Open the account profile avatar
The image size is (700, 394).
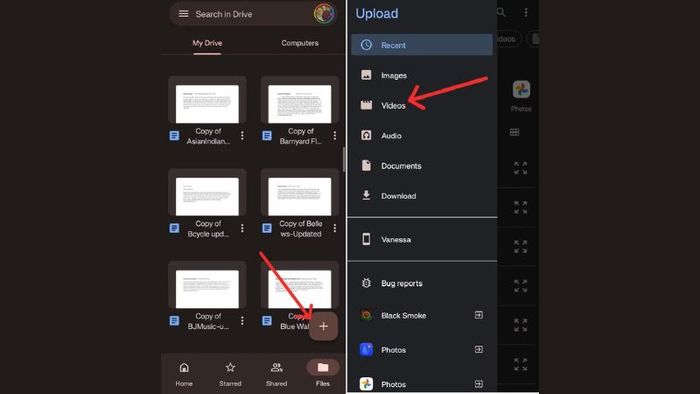[324, 14]
